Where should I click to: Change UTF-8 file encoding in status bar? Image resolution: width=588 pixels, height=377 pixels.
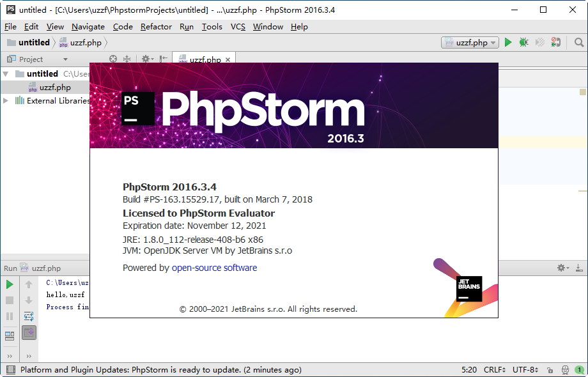pyautogui.click(x=525, y=370)
